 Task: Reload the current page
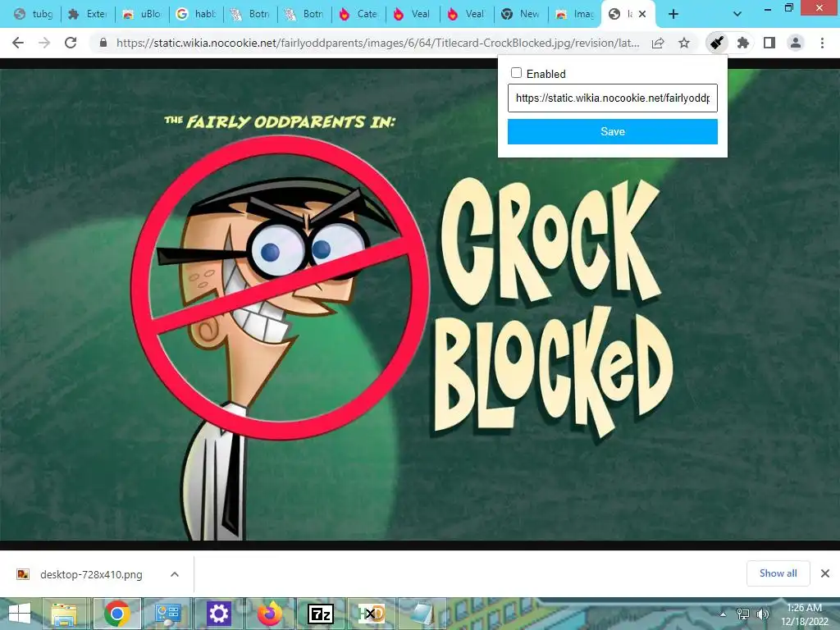[71, 43]
